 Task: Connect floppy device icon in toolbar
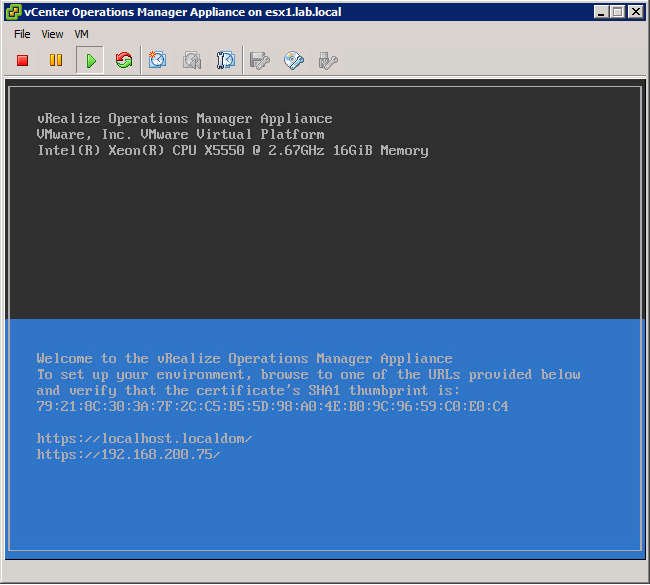point(260,61)
